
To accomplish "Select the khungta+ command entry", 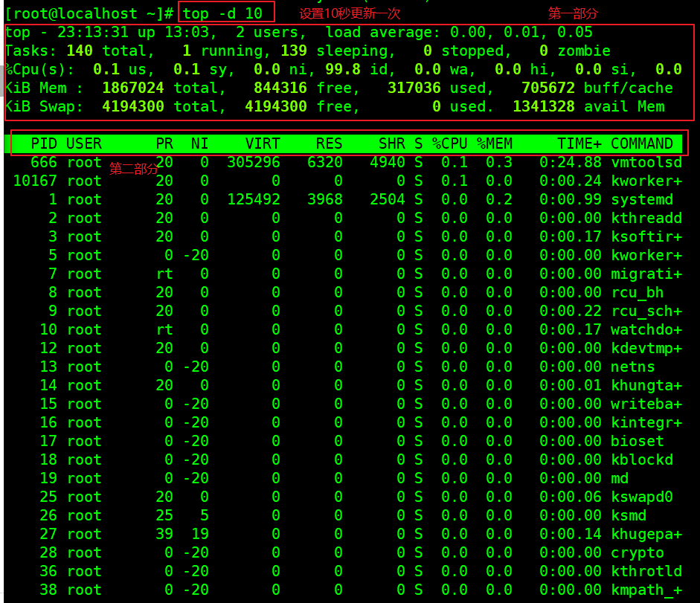I will point(646,386).
